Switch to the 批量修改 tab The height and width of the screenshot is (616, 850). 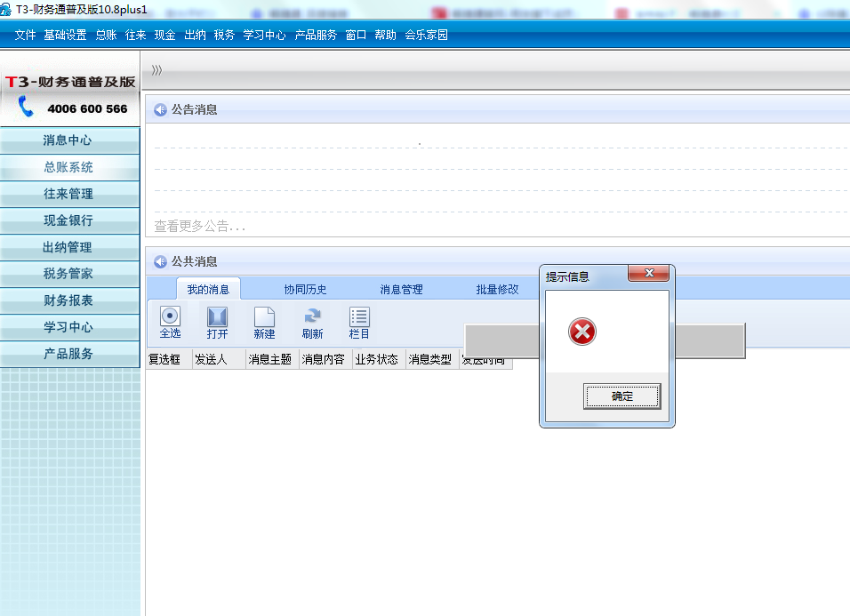click(497, 289)
